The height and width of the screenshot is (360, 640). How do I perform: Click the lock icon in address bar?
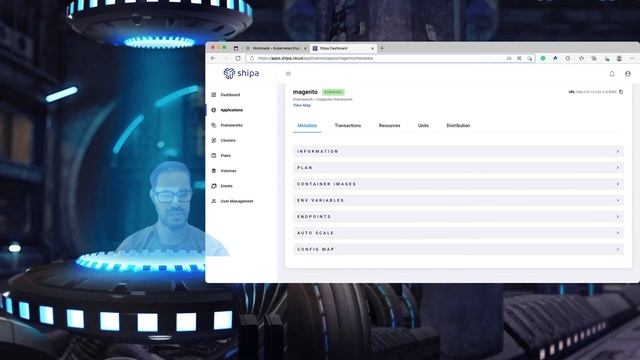[252, 58]
